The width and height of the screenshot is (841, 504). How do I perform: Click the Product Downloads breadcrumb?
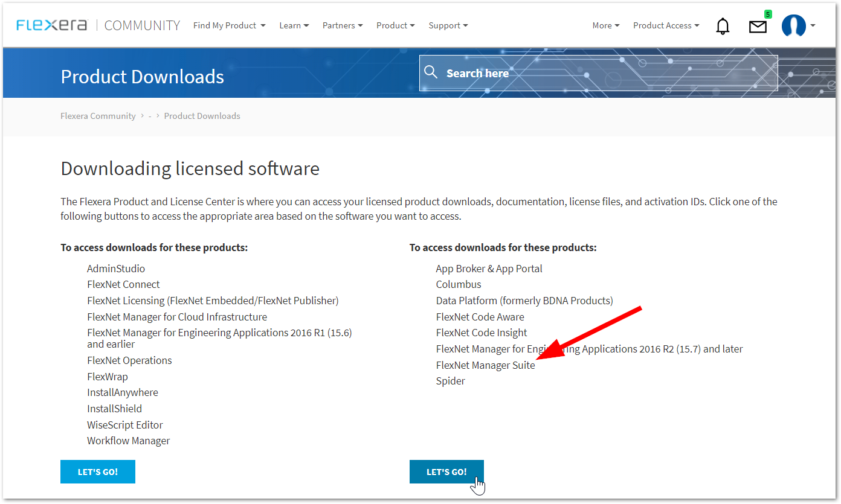pyautogui.click(x=202, y=116)
